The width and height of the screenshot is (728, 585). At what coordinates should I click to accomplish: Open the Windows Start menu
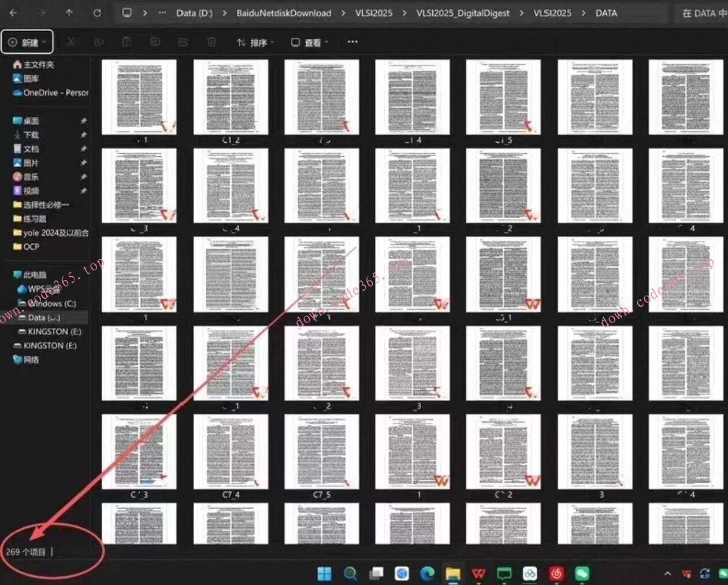[325, 573]
